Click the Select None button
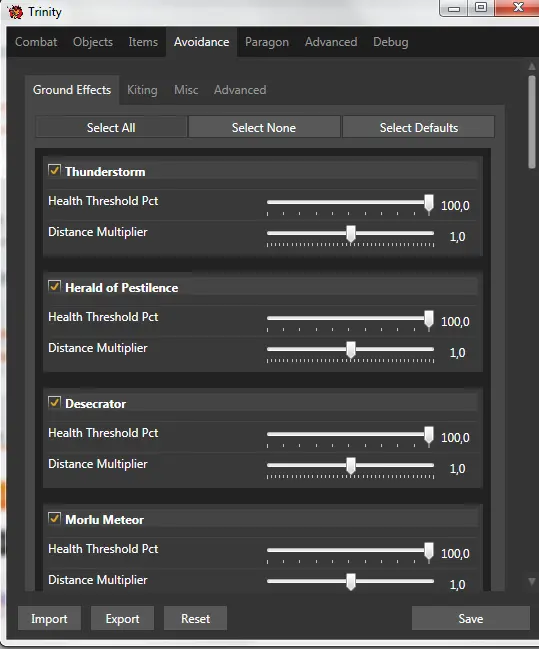The width and height of the screenshot is (539, 649). [x=264, y=127]
